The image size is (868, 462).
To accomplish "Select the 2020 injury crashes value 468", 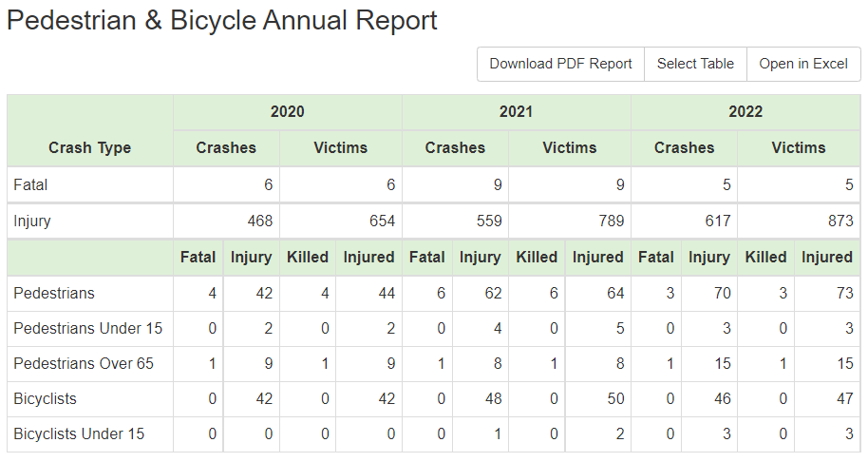I will [259, 221].
